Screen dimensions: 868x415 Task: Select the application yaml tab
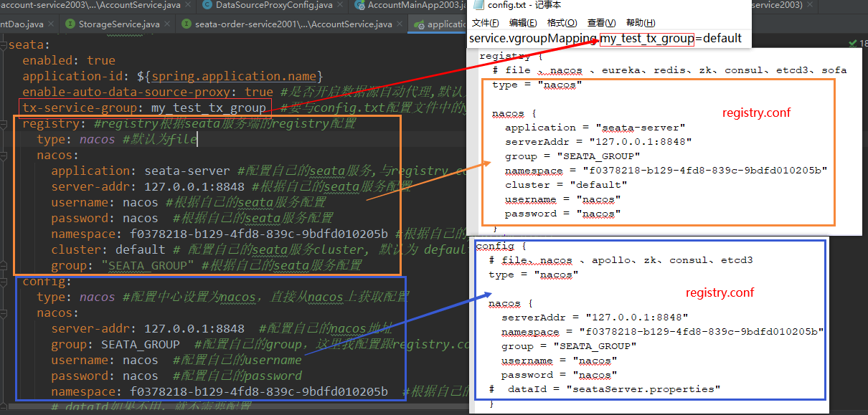438,24
